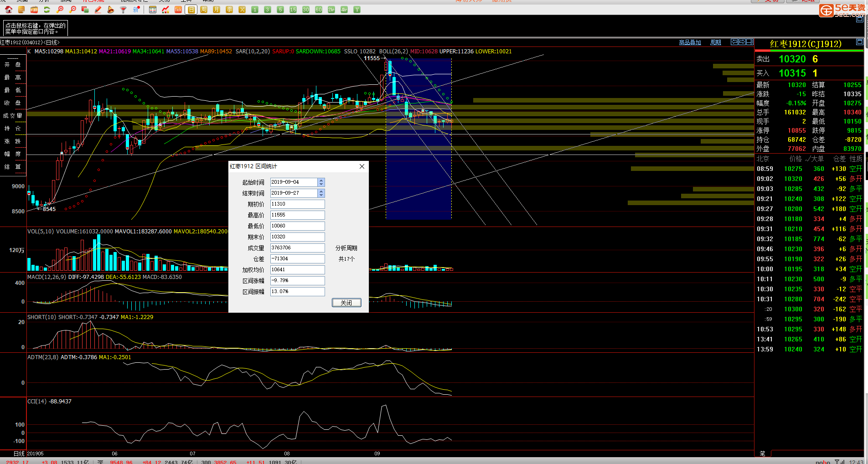The height and width of the screenshot is (464, 868).
Task: Zoom out with the minus magnifier
Action: (72, 10)
